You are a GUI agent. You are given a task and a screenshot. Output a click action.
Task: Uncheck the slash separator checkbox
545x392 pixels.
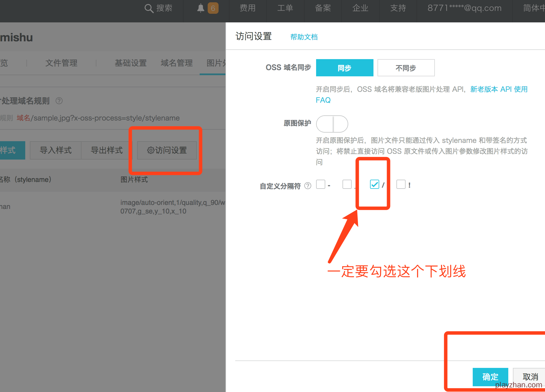(374, 185)
